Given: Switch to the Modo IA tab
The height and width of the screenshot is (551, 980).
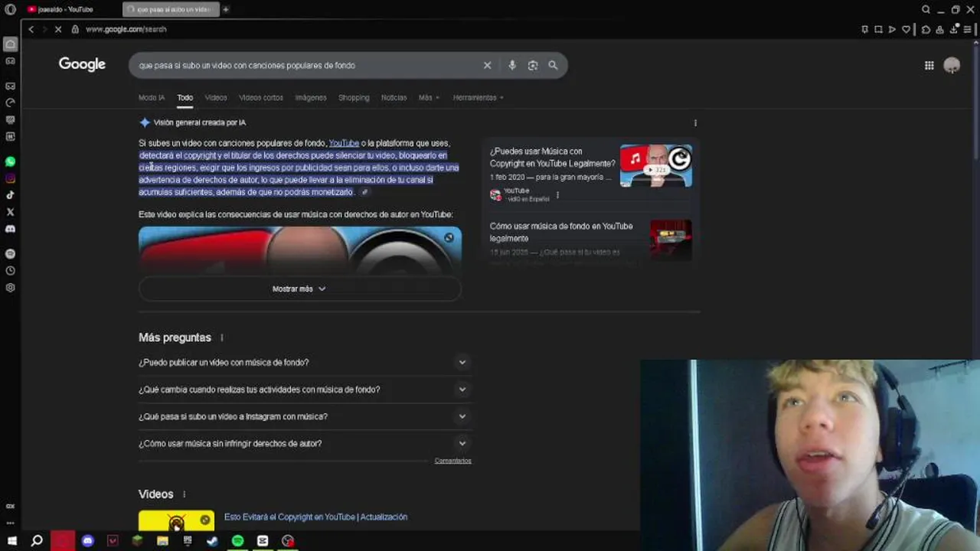Looking at the screenshot, I should pyautogui.click(x=152, y=97).
